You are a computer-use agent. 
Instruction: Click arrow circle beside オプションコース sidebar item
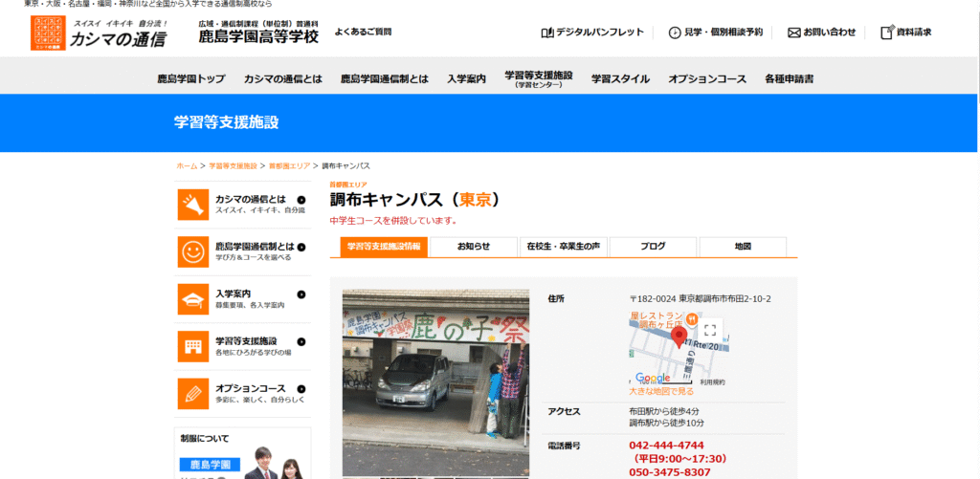point(301,388)
